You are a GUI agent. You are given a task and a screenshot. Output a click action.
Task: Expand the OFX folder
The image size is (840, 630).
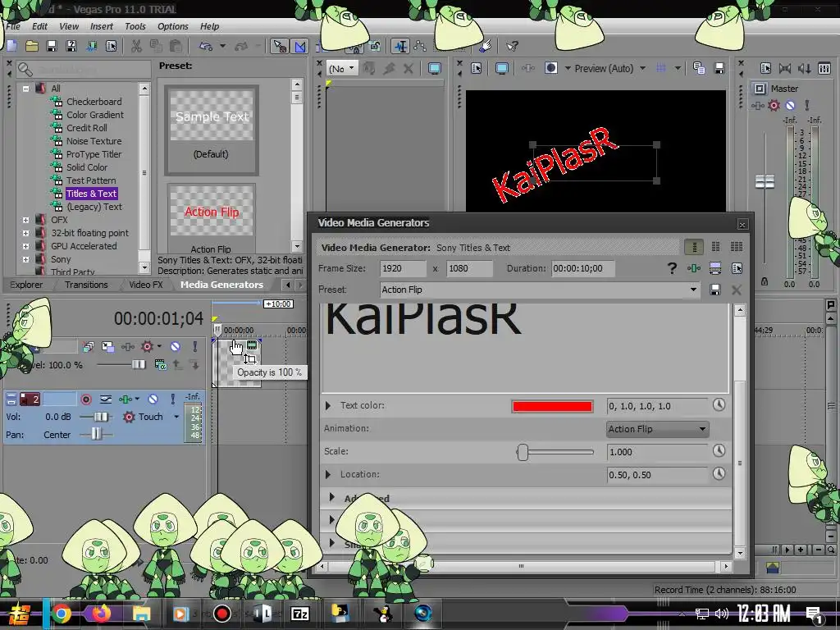click(x=25, y=220)
